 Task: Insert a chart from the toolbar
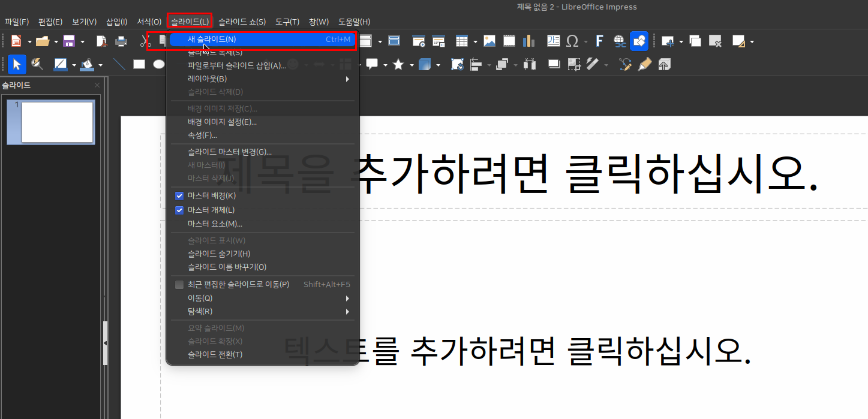click(x=528, y=41)
